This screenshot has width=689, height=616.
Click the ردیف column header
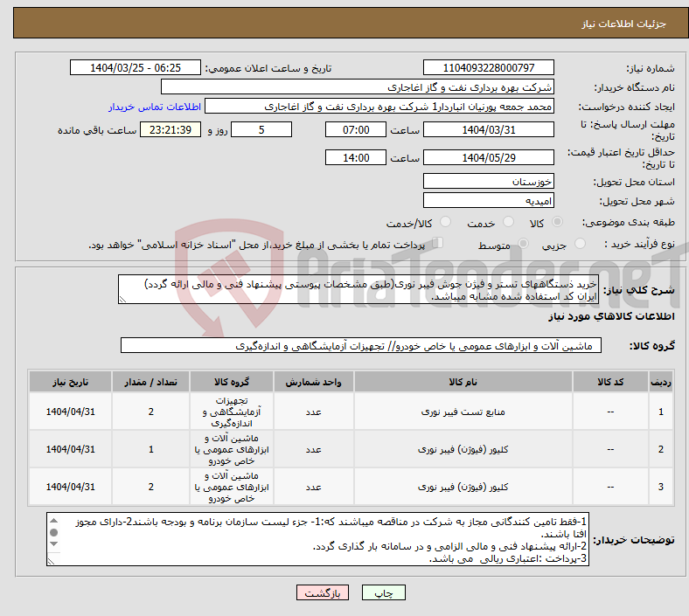pos(661,382)
